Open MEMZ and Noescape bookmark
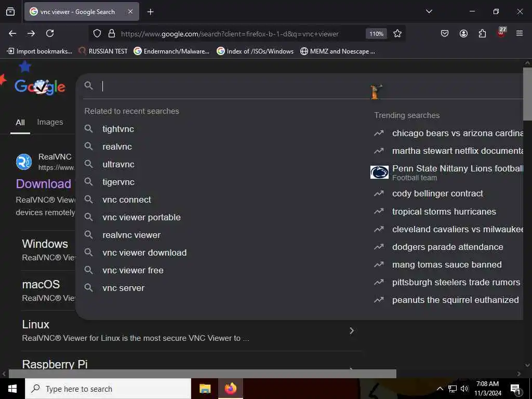Screen dimensions: 532x399 click(x=338, y=51)
